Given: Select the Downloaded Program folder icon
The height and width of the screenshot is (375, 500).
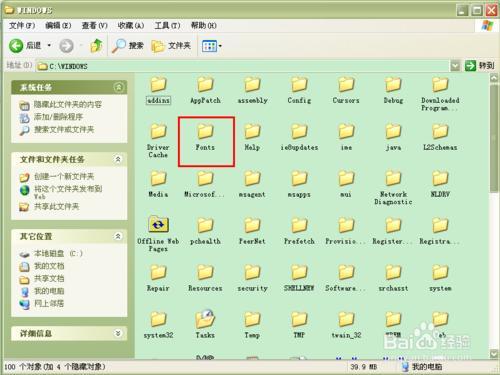Looking at the screenshot, I should point(440,85).
